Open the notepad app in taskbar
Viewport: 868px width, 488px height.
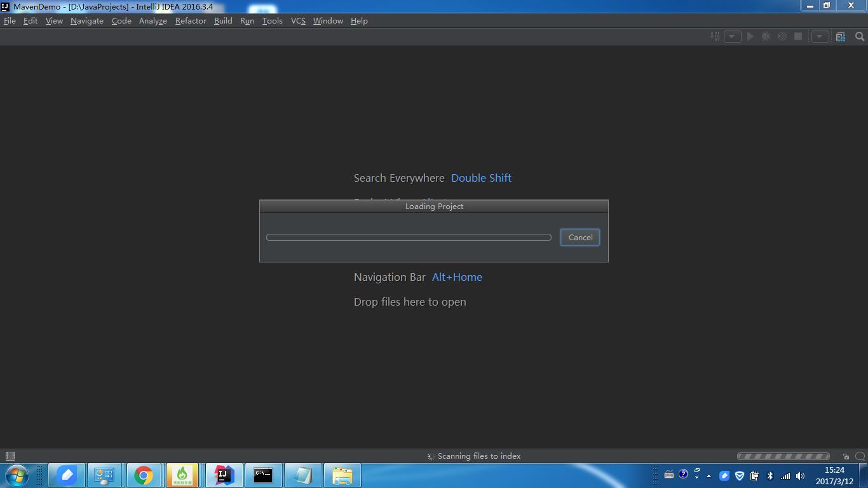(302, 475)
